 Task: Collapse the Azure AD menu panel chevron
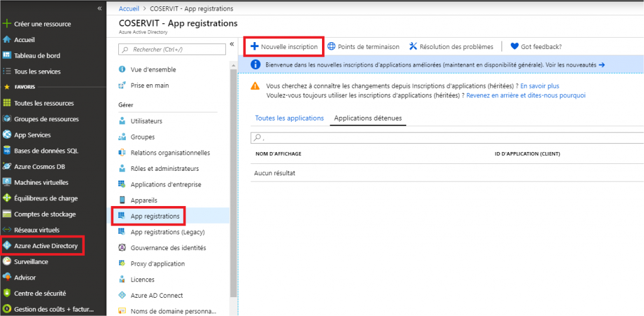(231, 45)
